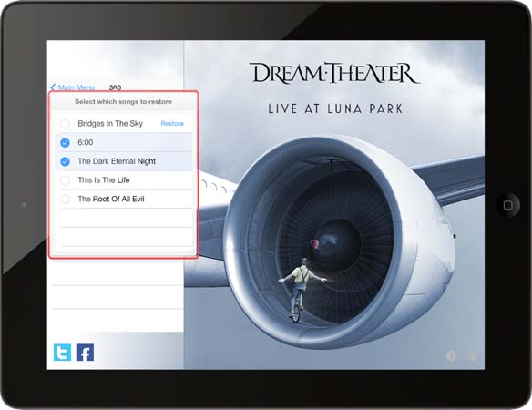Screen dimensions: 532x410
Task: Select the 360 header label
Action: (x=115, y=87)
